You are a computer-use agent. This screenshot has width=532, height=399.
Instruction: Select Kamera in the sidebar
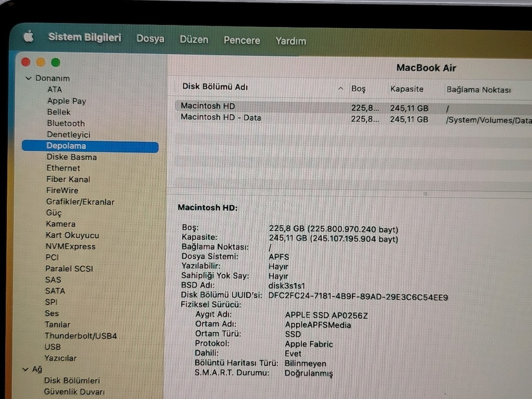click(x=60, y=224)
